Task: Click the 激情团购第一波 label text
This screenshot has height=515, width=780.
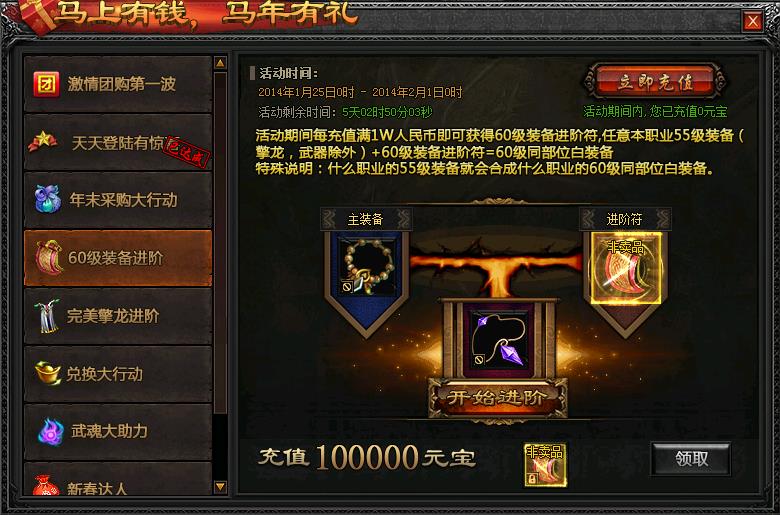Action: (122, 84)
